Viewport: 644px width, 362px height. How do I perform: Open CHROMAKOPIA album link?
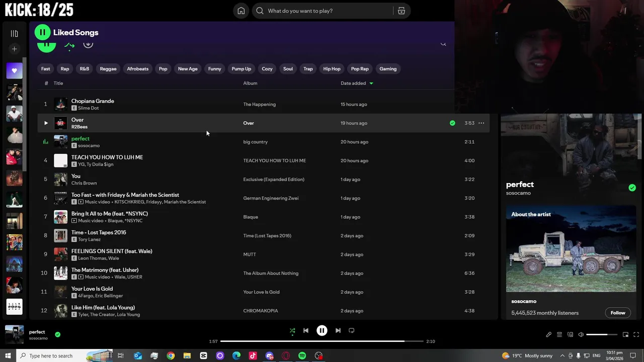coord(261,311)
